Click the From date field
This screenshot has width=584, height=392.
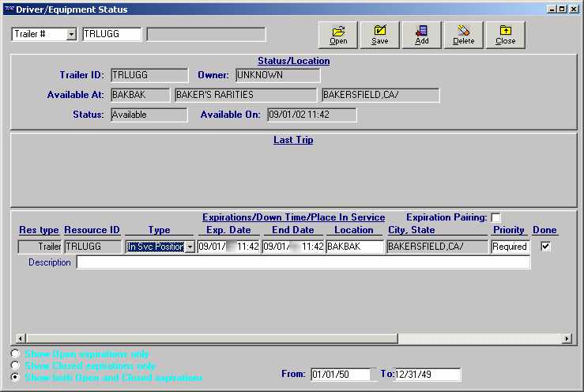click(340, 375)
